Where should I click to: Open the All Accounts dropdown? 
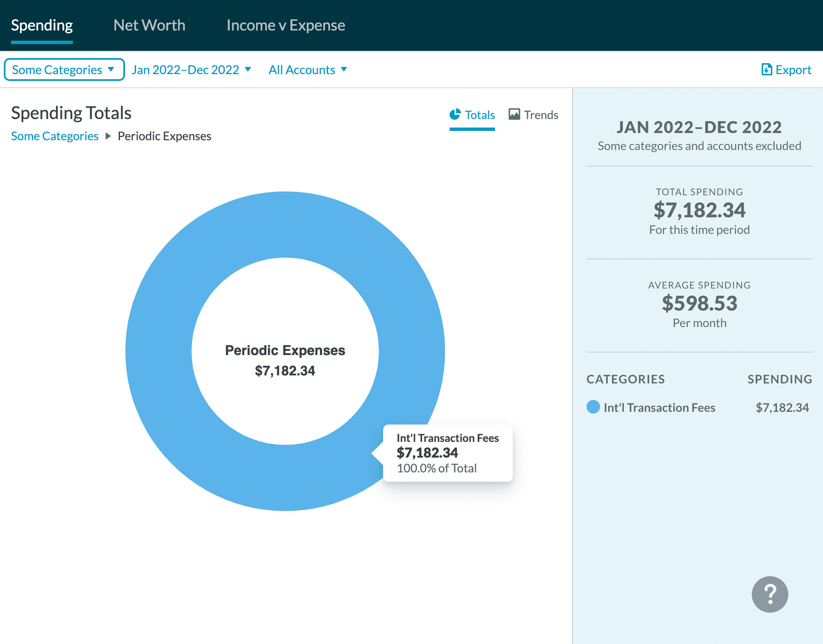coord(308,69)
